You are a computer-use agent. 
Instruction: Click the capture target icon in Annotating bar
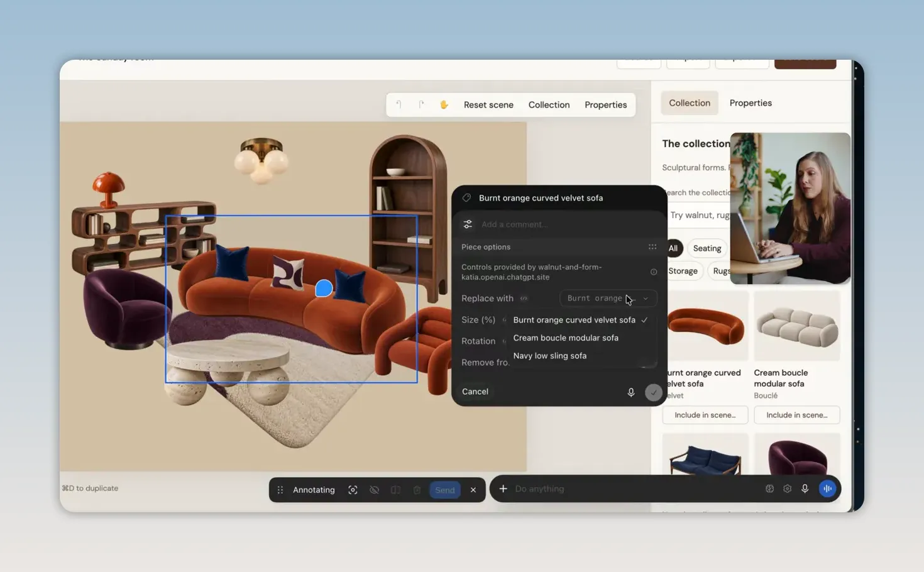click(x=353, y=490)
